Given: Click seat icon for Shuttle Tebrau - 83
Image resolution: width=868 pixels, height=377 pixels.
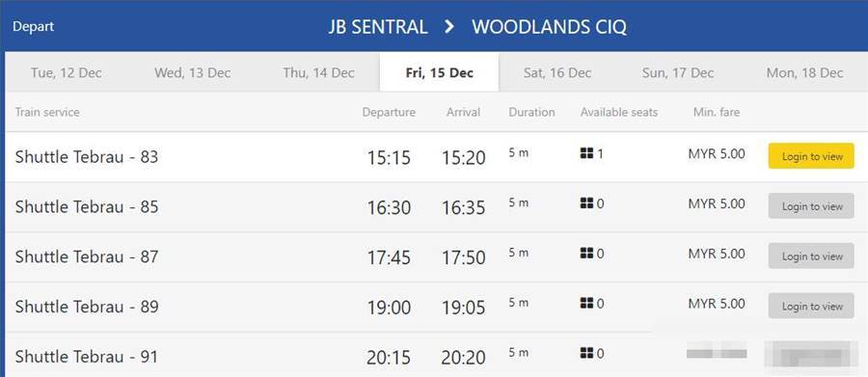Looking at the screenshot, I should click(586, 153).
